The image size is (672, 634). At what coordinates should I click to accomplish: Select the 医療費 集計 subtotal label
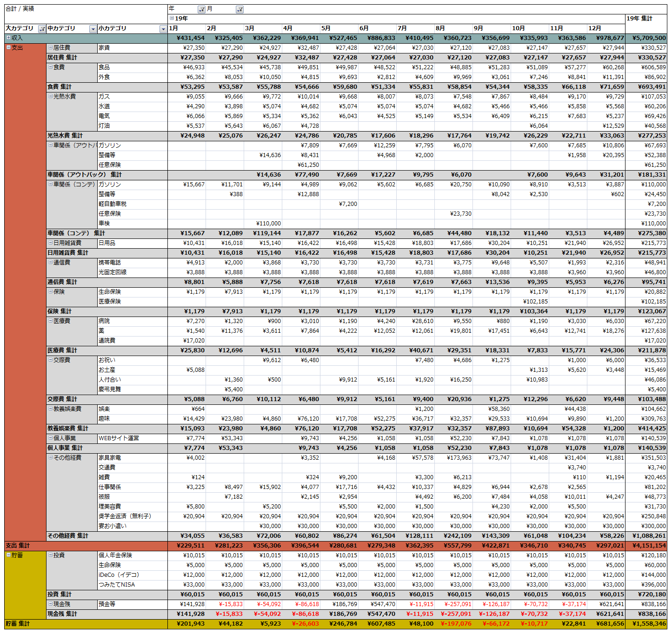pos(107,350)
